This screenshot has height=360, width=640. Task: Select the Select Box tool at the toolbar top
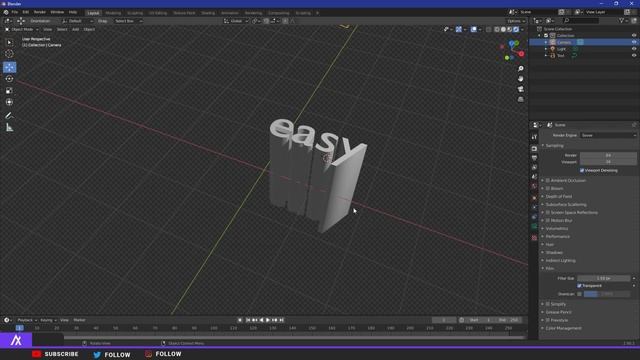[x=9, y=42]
